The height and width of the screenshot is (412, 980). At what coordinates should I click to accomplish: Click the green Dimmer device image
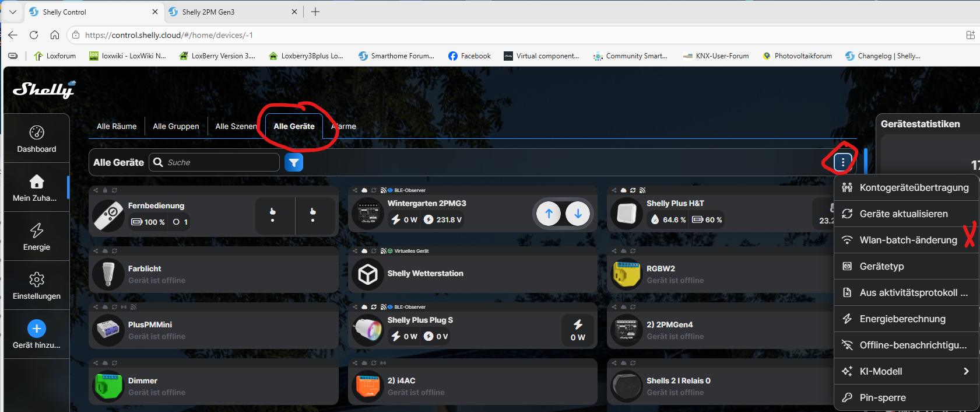(108, 386)
